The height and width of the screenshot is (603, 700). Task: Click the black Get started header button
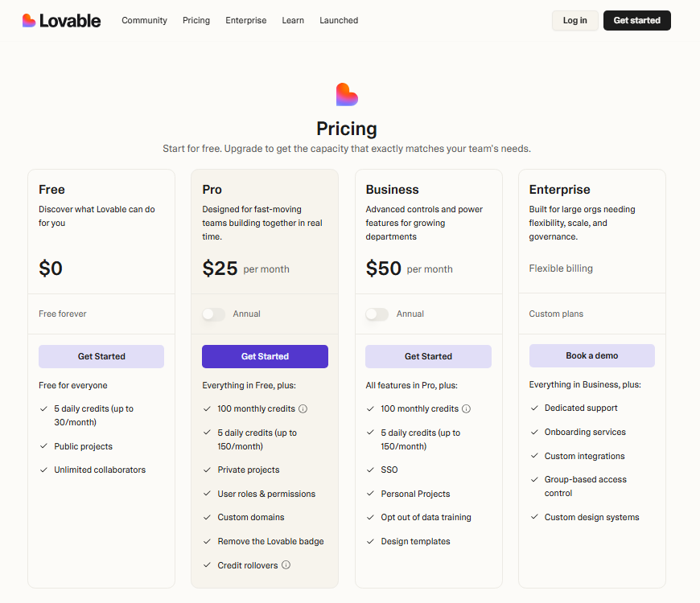(x=637, y=21)
